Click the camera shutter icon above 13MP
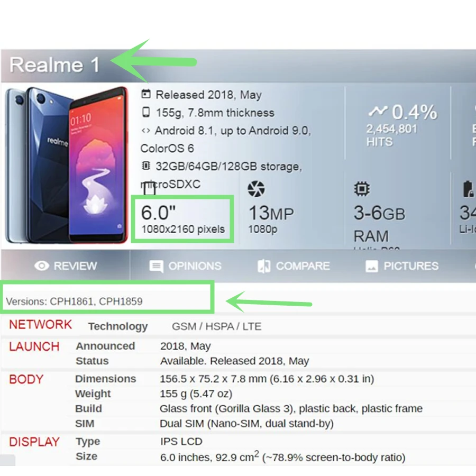 256,189
